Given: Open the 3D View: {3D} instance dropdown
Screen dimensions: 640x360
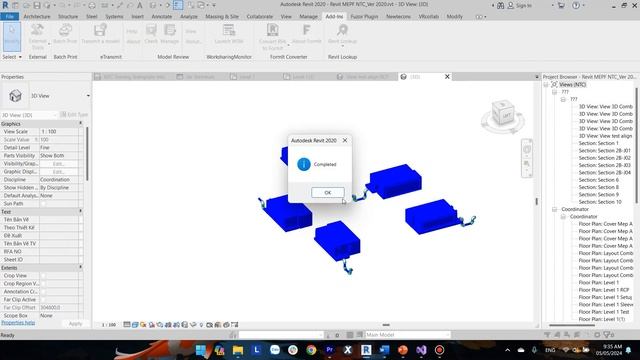Looking at the screenshot, I should coord(29,115).
